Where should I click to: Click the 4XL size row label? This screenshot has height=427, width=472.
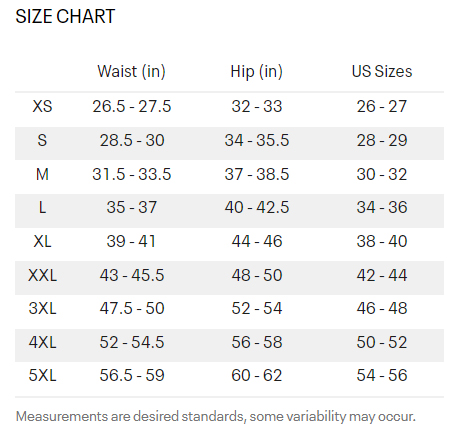point(42,342)
